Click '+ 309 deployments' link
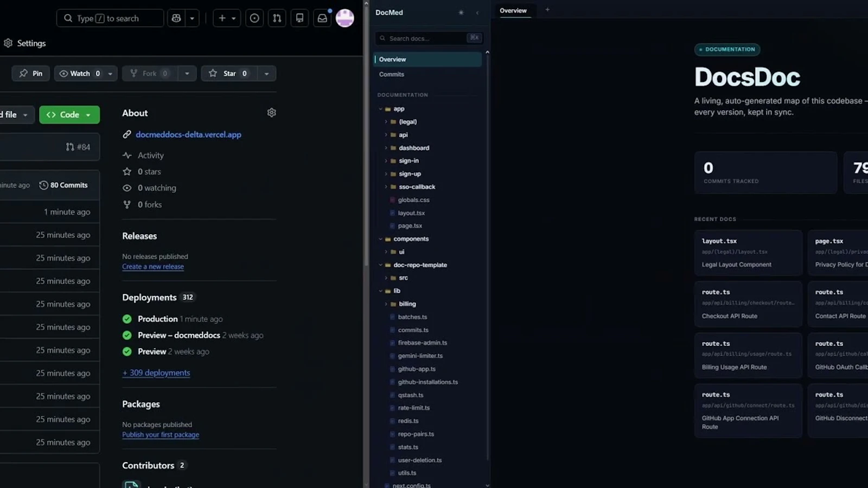Image resolution: width=868 pixels, height=488 pixels. [x=156, y=373]
